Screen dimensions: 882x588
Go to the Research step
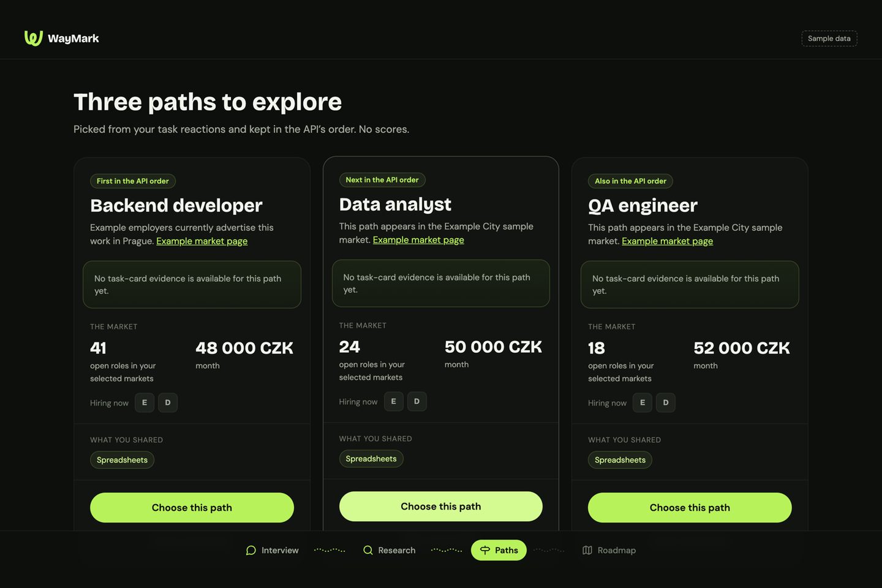(x=389, y=550)
